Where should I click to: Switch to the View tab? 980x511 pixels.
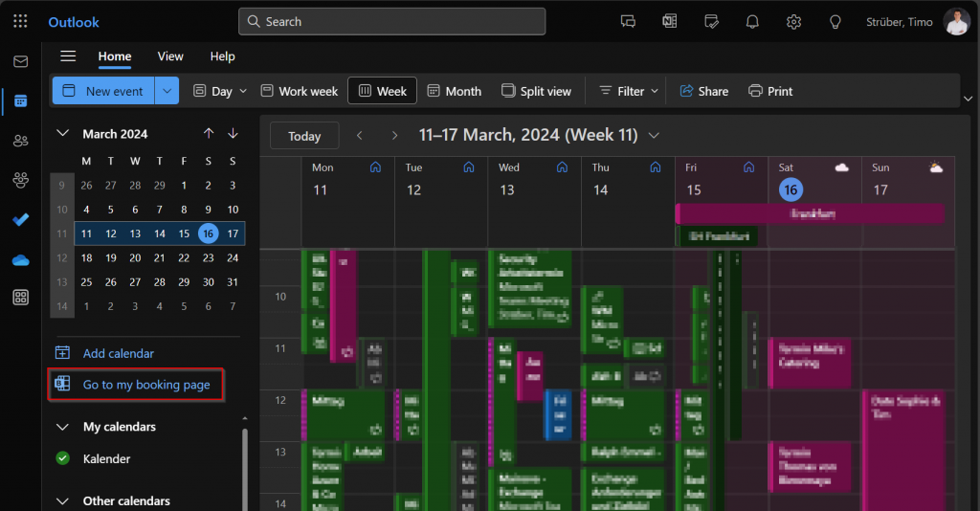tap(170, 56)
